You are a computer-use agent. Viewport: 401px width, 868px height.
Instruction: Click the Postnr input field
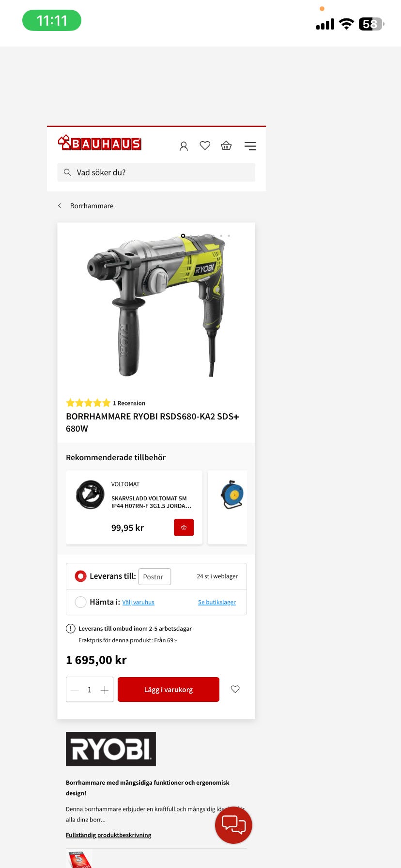(x=154, y=576)
